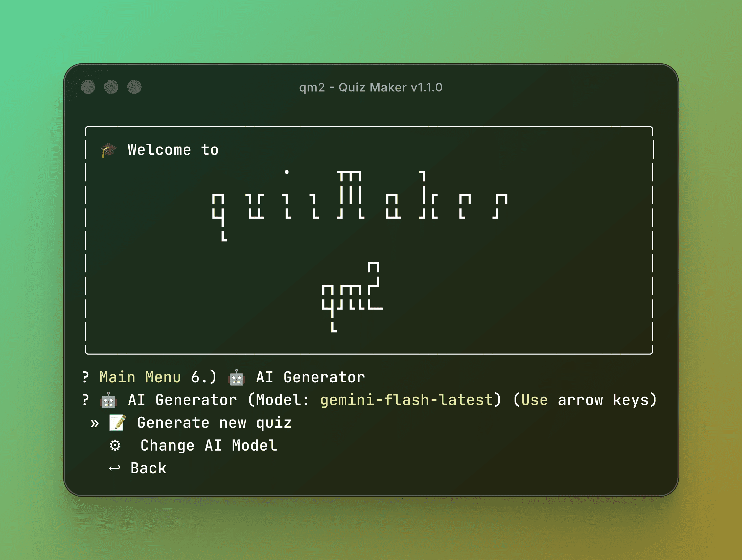Screen dimensions: 742x560
Task: Click the window title qm2 - Quiz Maker
Action: tap(371, 87)
